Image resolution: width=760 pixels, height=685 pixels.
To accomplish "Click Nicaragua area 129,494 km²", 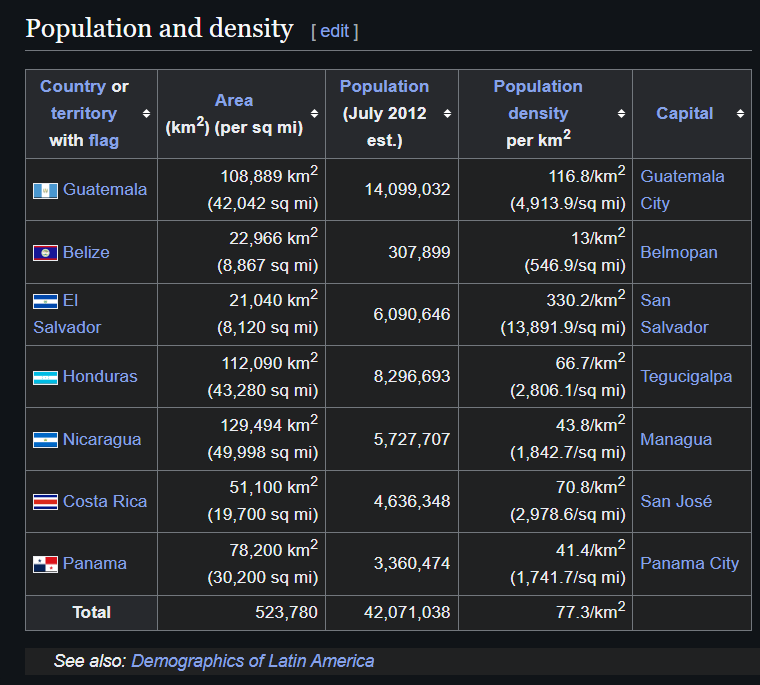I will (x=269, y=424).
